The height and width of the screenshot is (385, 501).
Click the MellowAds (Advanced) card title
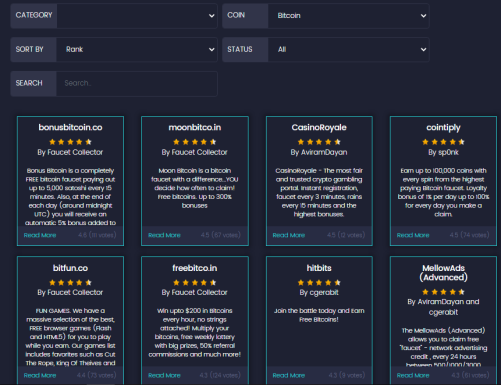443,273
